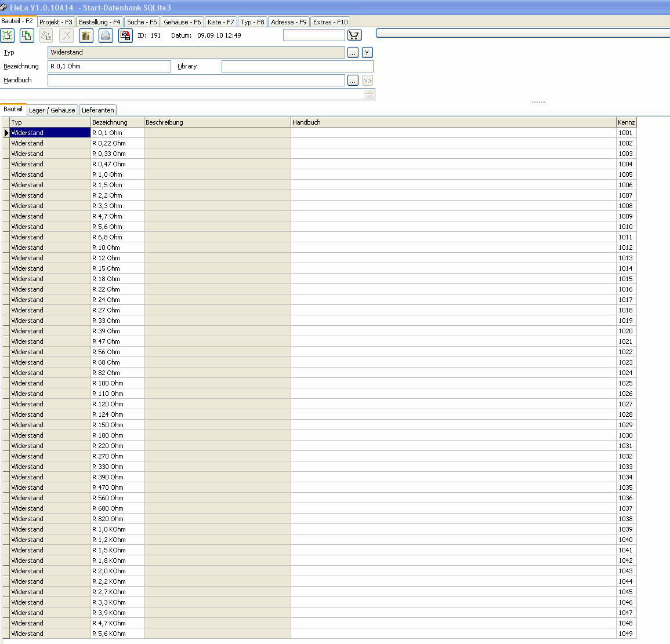The width and height of the screenshot is (670, 644).
Task: Open the Suche - F5 tab
Action: tap(142, 22)
